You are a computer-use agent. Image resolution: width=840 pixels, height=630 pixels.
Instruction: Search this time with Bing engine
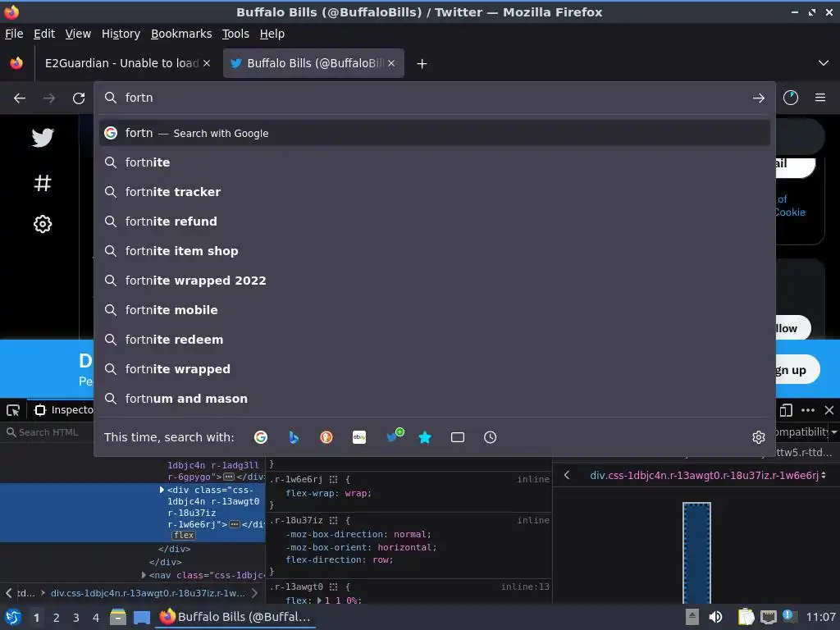pos(294,437)
